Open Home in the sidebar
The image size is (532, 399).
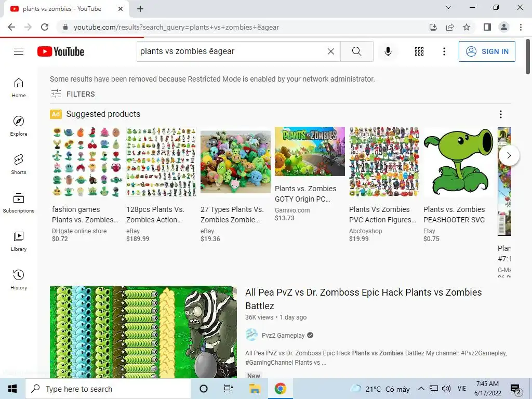19,87
